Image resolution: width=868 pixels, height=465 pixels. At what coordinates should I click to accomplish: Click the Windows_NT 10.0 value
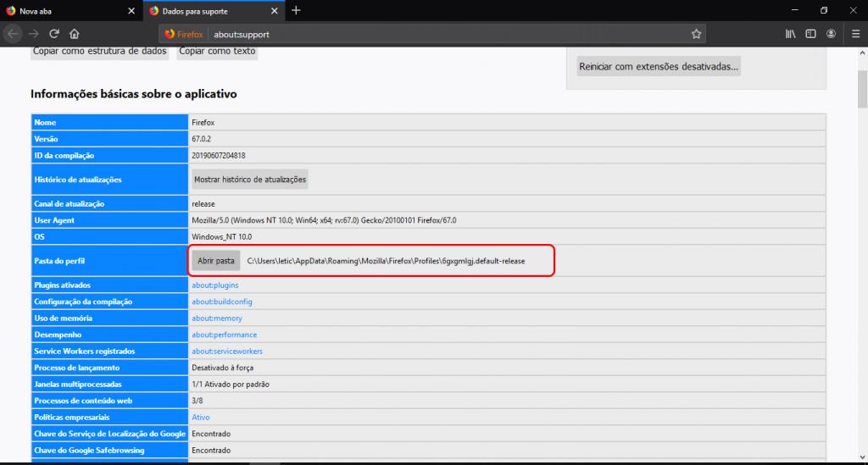(x=221, y=237)
